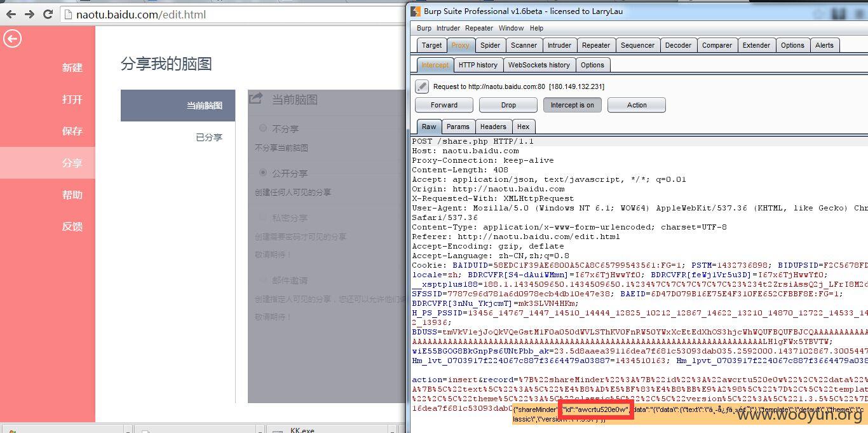Viewport: 868px width, 433px height.
Task: Select the 当前脑图 share tab
Action: tap(178, 106)
